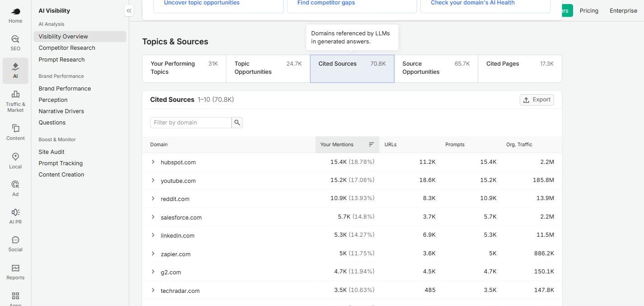Open the SEO sidebar icon

point(15,39)
